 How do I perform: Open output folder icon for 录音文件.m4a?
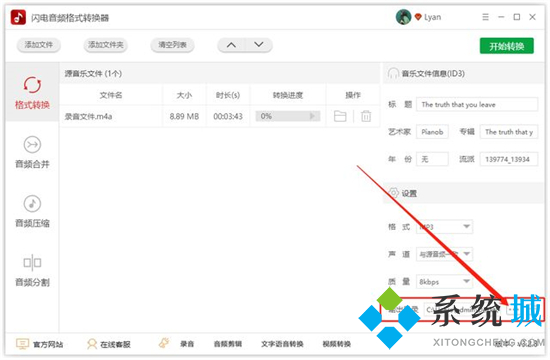340,116
